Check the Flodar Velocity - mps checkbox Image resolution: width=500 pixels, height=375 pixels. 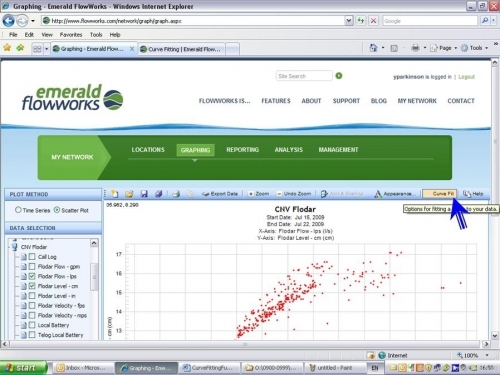32,315
